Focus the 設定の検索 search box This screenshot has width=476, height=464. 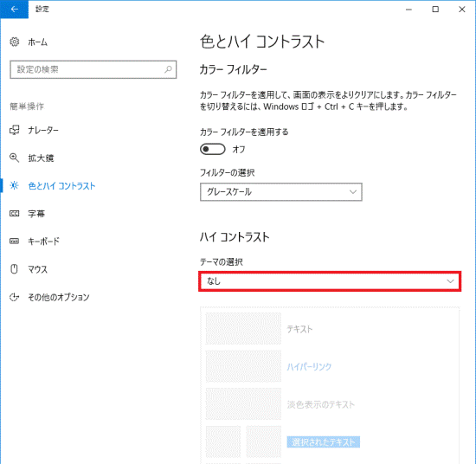93,69
